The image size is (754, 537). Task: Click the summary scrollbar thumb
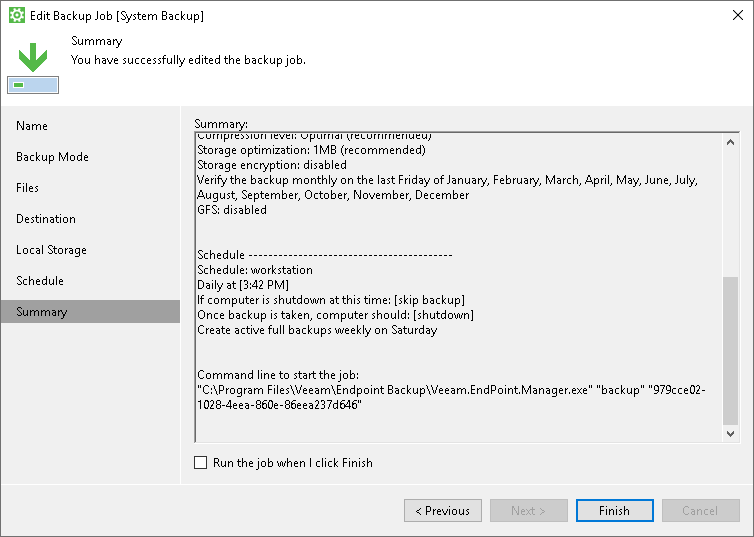(730, 351)
